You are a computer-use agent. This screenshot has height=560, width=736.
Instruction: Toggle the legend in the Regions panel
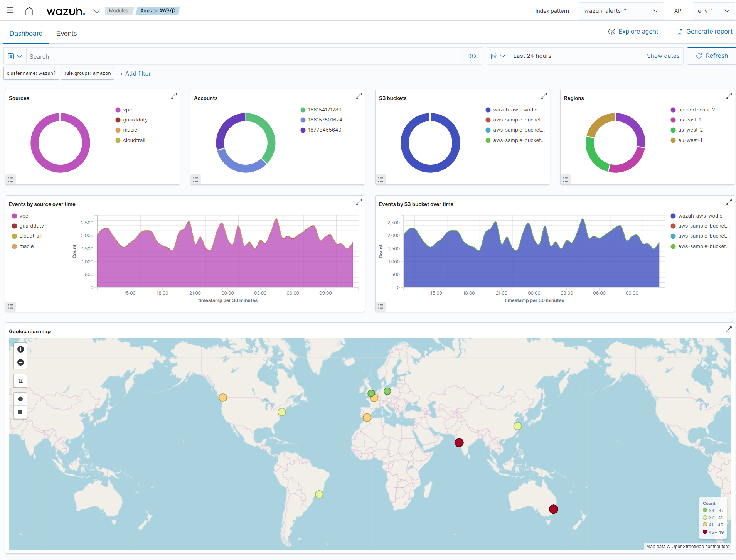click(x=566, y=179)
